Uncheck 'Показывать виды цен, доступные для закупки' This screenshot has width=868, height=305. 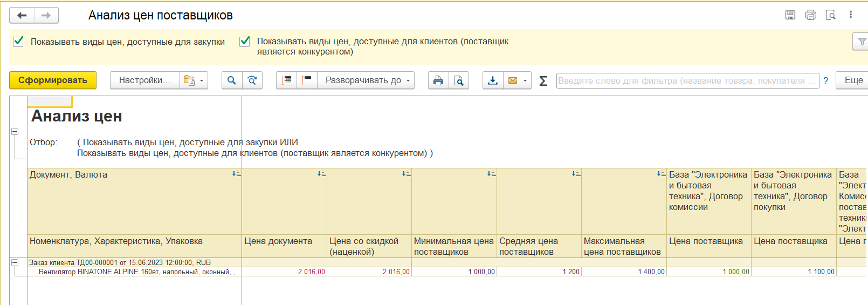[18, 42]
